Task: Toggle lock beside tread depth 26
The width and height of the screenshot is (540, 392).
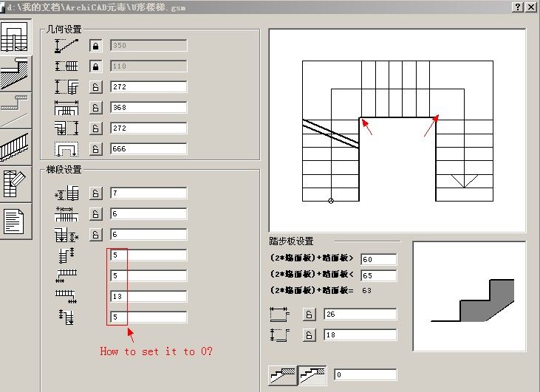Action: click(x=309, y=314)
